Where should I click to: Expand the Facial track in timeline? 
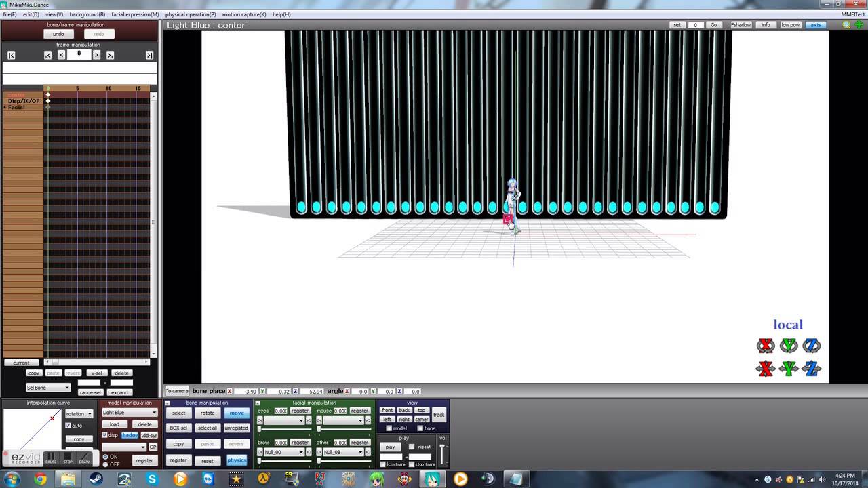pos(5,108)
